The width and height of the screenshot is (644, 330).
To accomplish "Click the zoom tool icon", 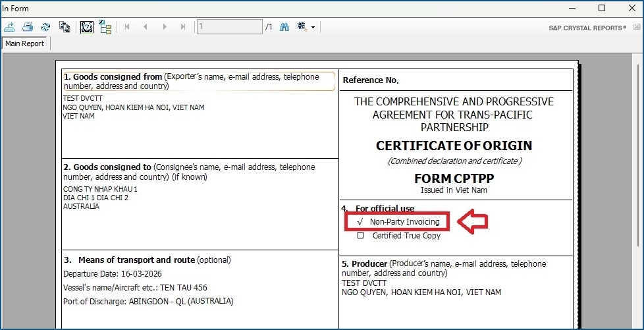I will (x=303, y=27).
